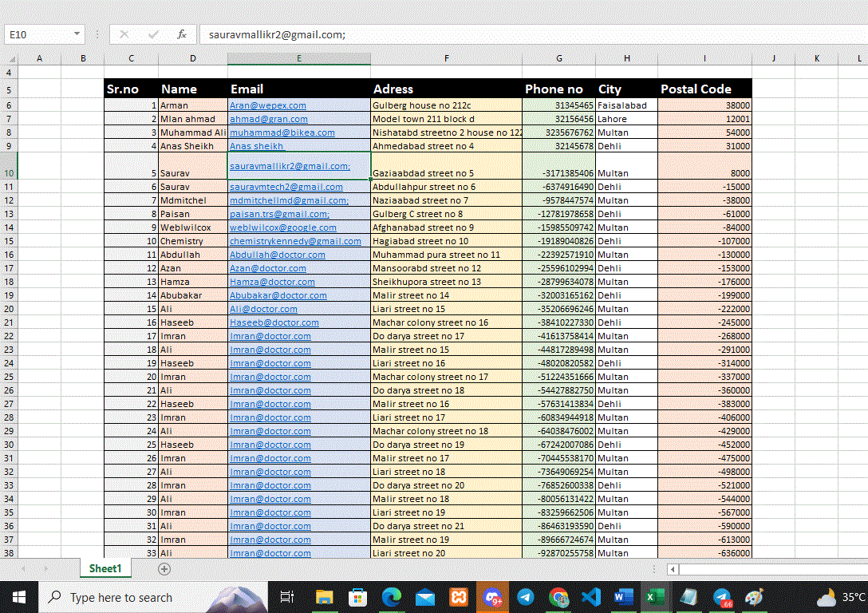Click the horizontal scrollbar left arrow
Screen dimensions: 868x613
coord(673,569)
